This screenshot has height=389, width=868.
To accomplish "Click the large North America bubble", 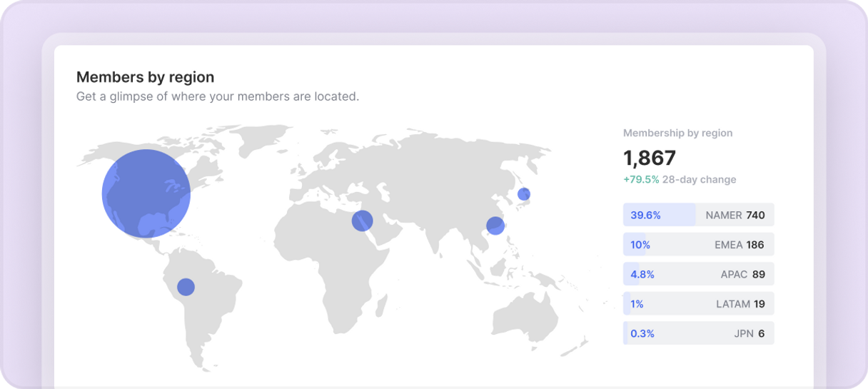I will click(x=146, y=193).
